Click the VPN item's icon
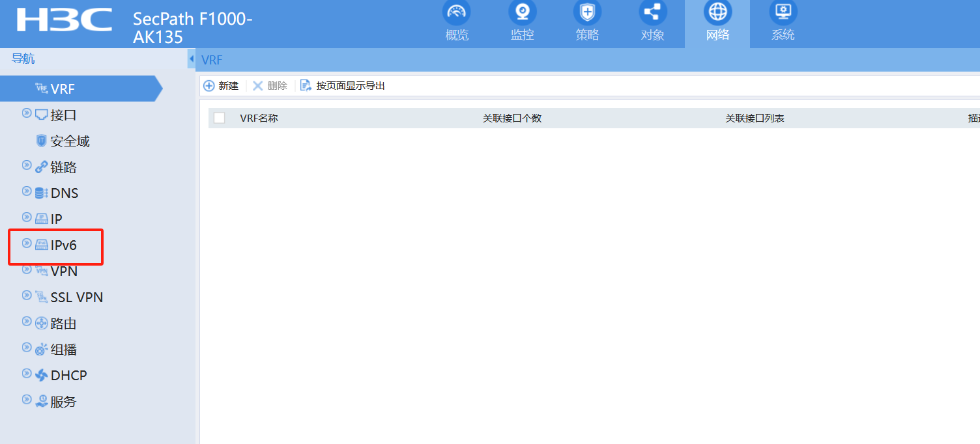The height and width of the screenshot is (444, 980). click(x=41, y=271)
